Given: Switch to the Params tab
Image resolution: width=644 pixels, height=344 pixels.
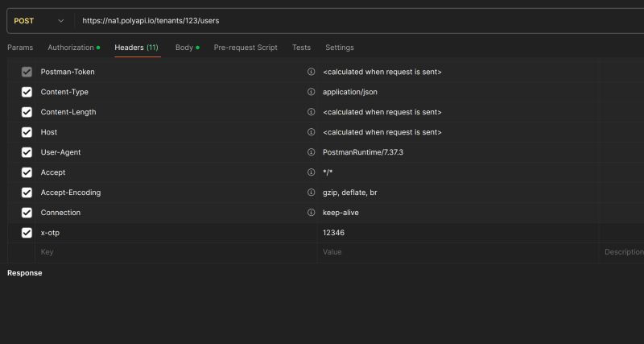Looking at the screenshot, I should point(20,48).
